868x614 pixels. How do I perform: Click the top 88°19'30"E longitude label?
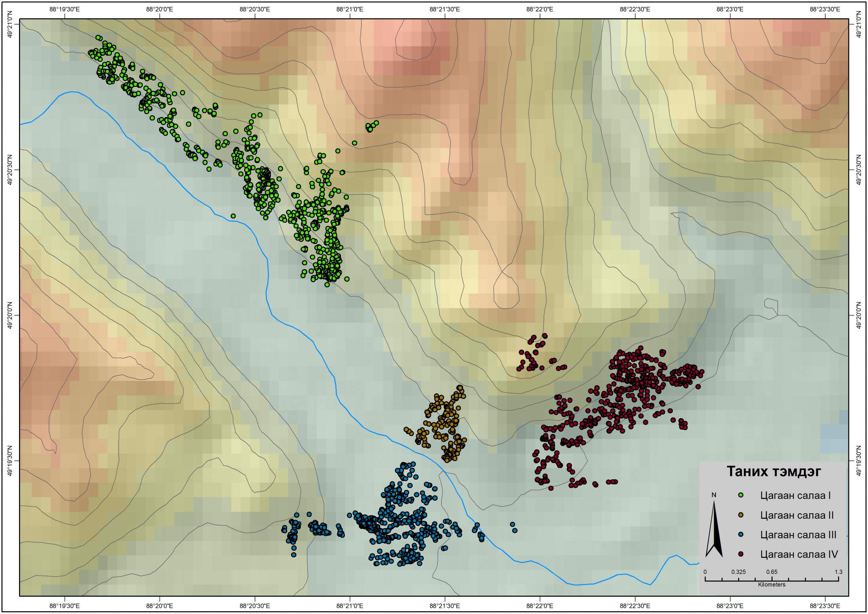[x=64, y=9]
